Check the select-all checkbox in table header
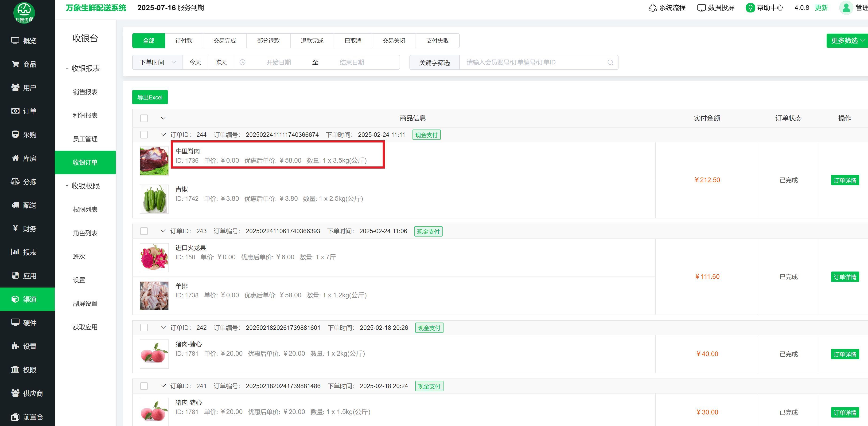 (144, 118)
